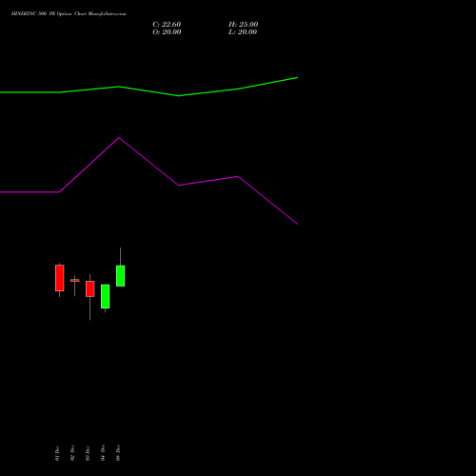Click the '08 Dec' date axis label
This screenshot has height=476, width=476.
[x=118, y=453]
